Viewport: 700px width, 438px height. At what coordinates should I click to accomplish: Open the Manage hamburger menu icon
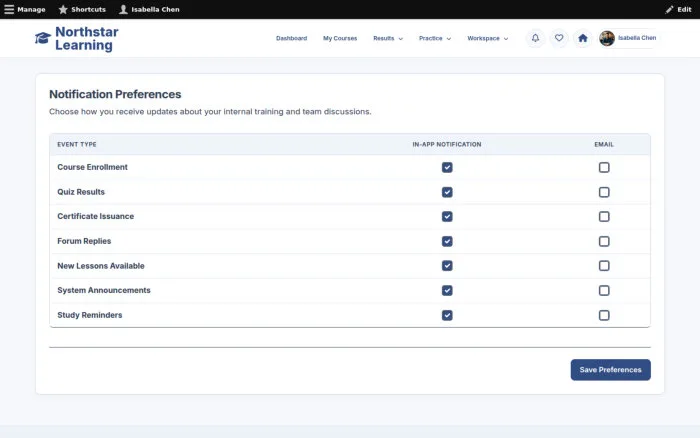coord(9,9)
